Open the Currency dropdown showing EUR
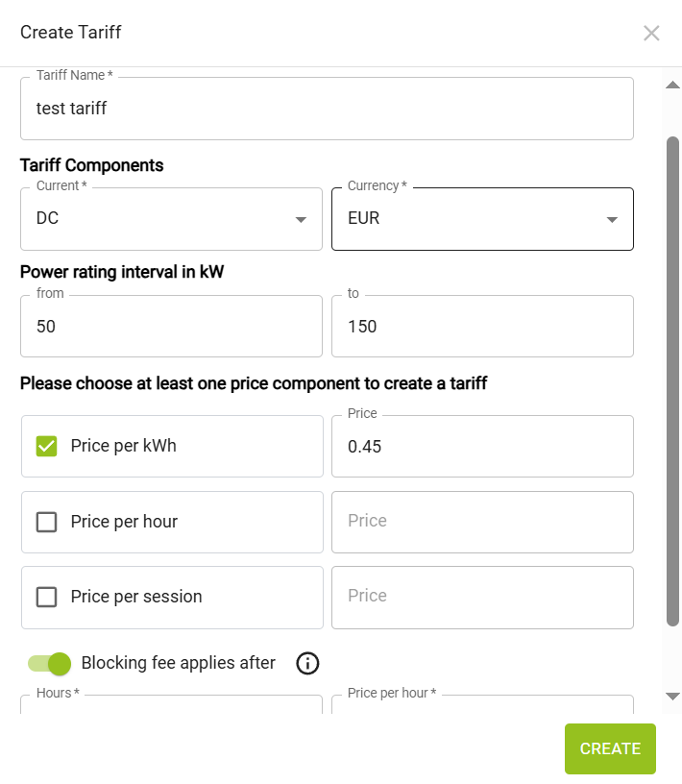 pyautogui.click(x=482, y=219)
